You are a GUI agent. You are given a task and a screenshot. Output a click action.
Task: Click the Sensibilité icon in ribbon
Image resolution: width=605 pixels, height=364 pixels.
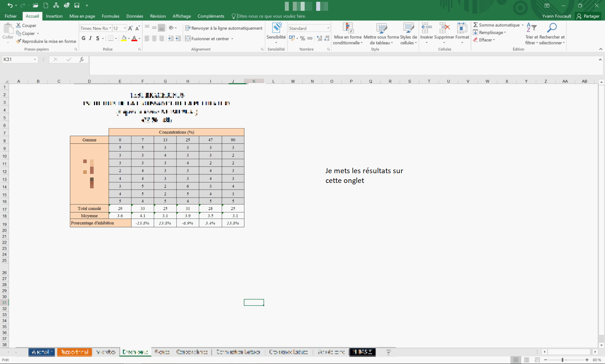pyautogui.click(x=276, y=28)
